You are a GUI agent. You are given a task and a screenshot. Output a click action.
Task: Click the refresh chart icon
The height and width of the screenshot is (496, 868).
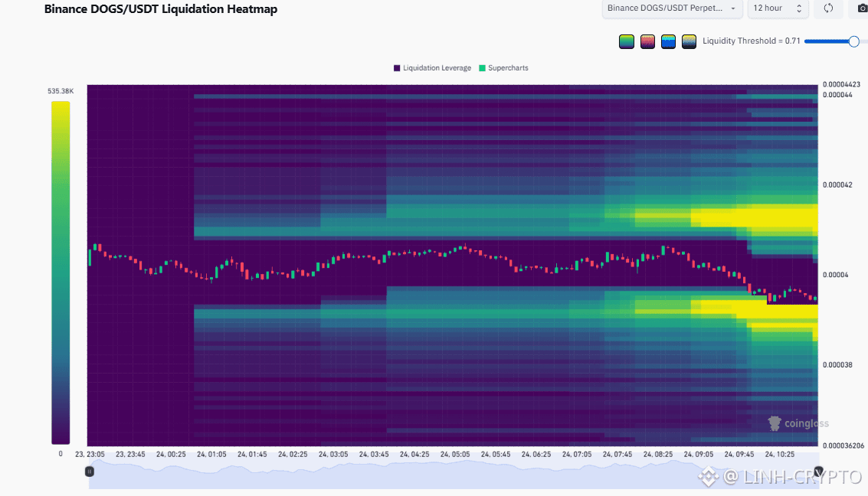(828, 8)
